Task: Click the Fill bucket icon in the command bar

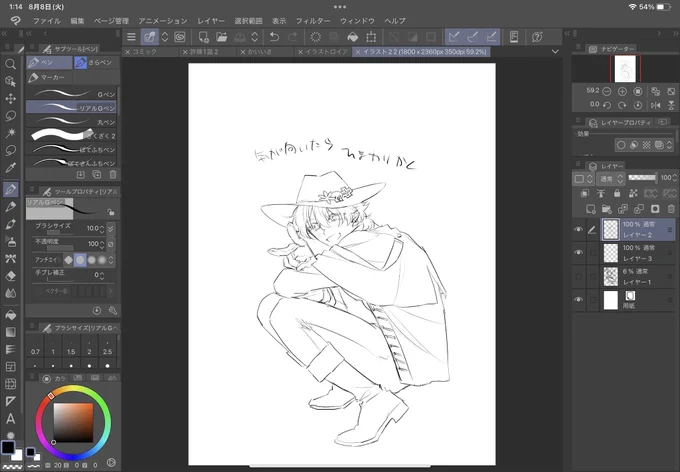Action: point(353,37)
